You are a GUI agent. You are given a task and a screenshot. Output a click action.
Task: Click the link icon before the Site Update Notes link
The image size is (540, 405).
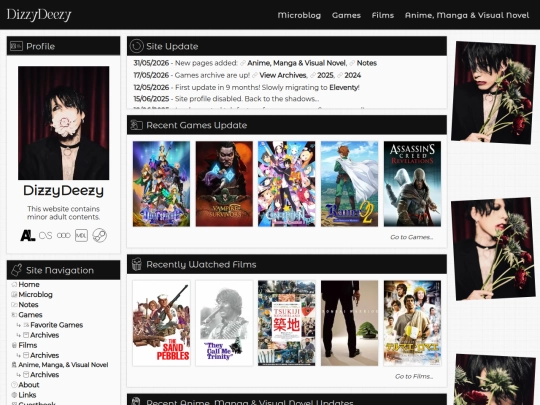[352, 63]
